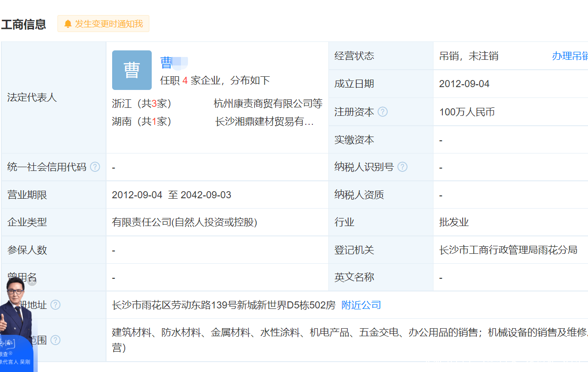Click the 纳税人资质 label cell
Viewport: 588px width, 372px height.
[381, 195]
